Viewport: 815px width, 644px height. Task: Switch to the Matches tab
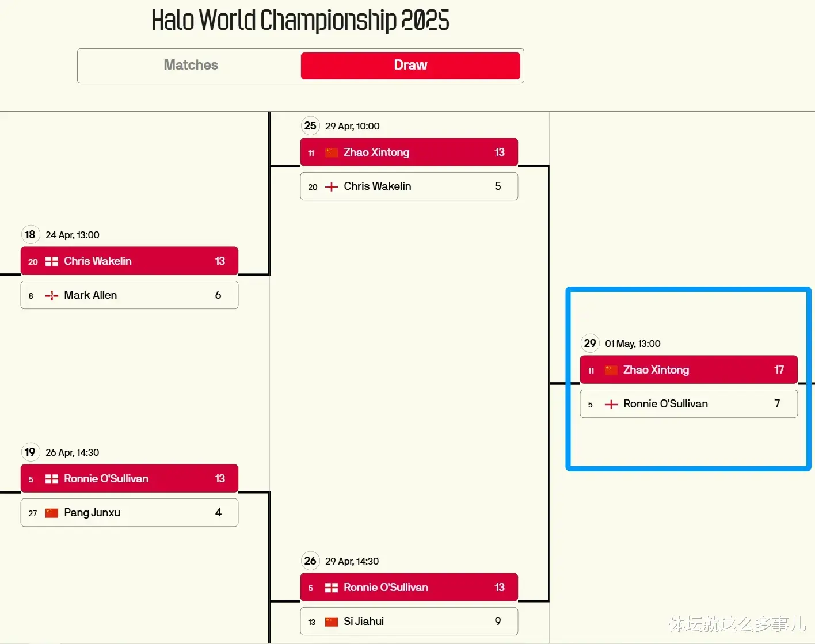click(191, 65)
